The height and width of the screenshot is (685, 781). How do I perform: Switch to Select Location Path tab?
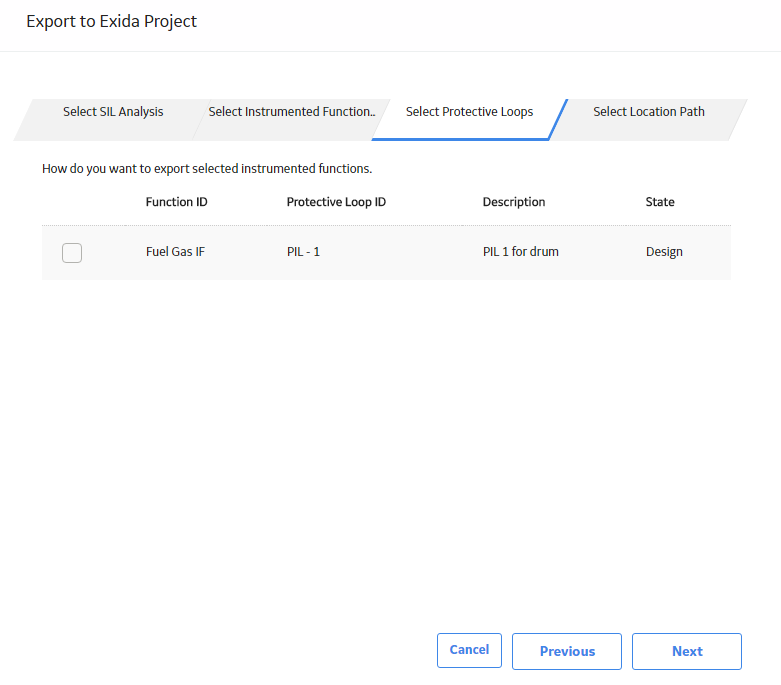(x=649, y=112)
